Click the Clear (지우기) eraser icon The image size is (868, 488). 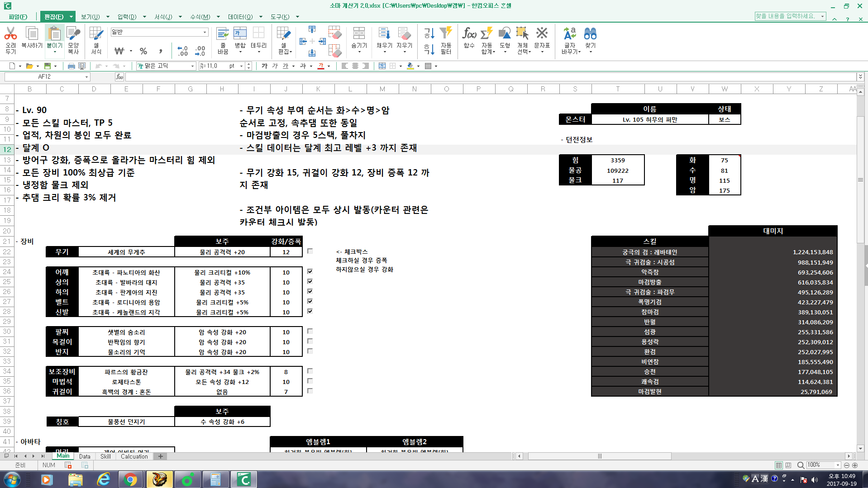pos(404,34)
